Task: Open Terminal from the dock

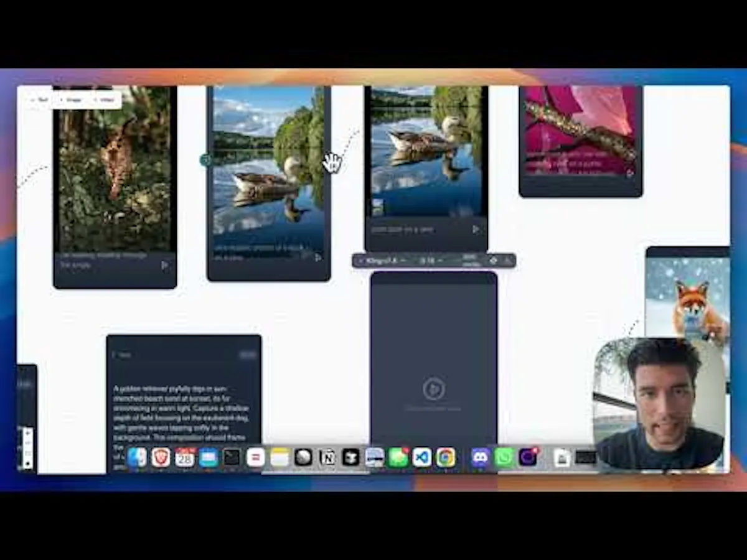Action: pyautogui.click(x=232, y=457)
